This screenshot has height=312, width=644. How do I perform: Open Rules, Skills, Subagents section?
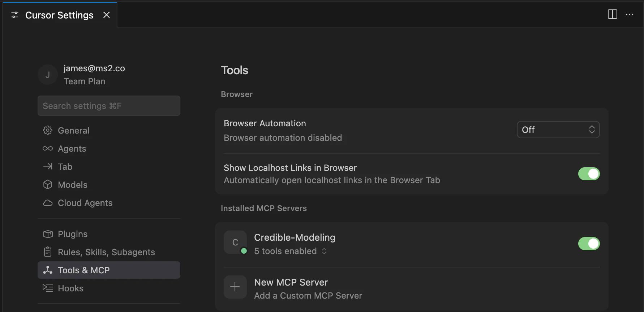(109, 252)
